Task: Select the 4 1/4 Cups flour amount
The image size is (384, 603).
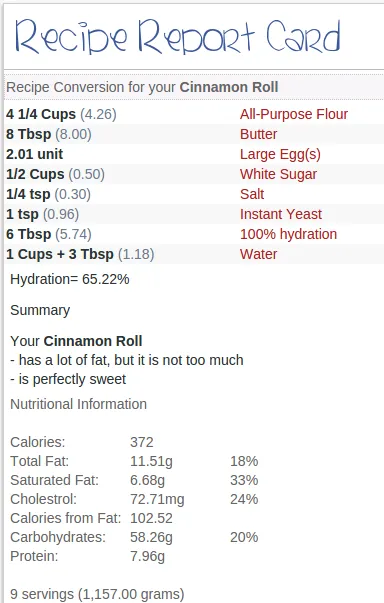Action: coord(41,114)
